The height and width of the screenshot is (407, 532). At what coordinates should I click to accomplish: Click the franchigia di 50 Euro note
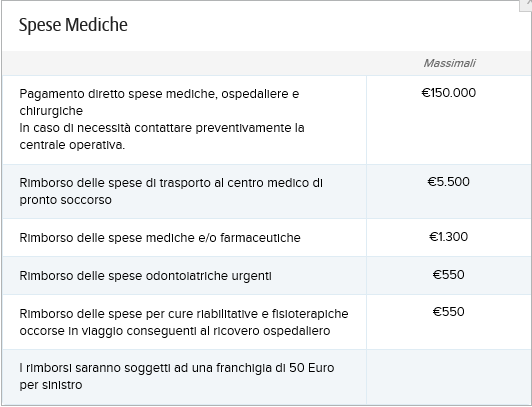(177, 376)
